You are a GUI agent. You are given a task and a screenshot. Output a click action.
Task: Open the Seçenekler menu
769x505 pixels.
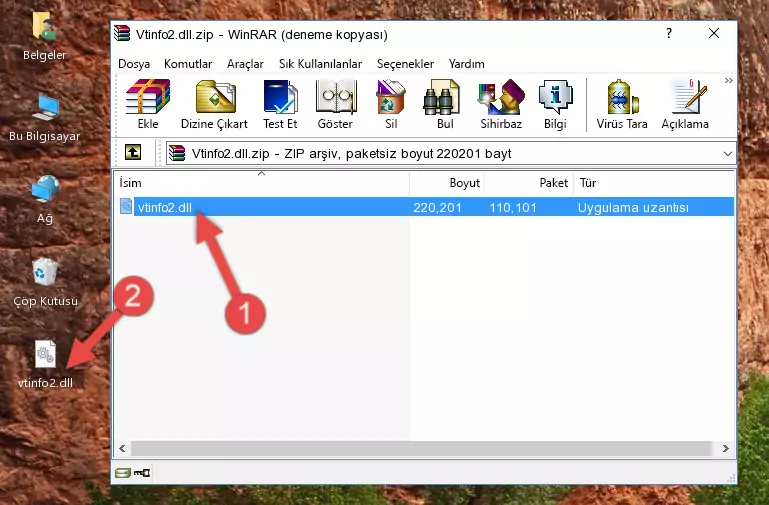(405, 64)
